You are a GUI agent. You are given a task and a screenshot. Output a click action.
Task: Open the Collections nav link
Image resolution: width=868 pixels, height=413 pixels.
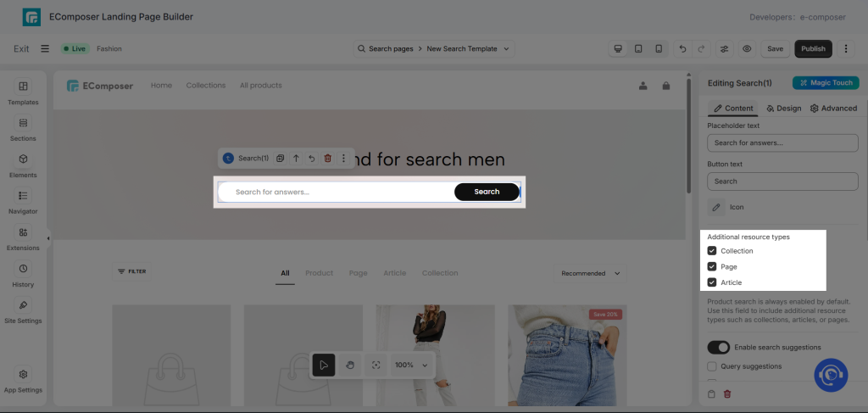206,86
